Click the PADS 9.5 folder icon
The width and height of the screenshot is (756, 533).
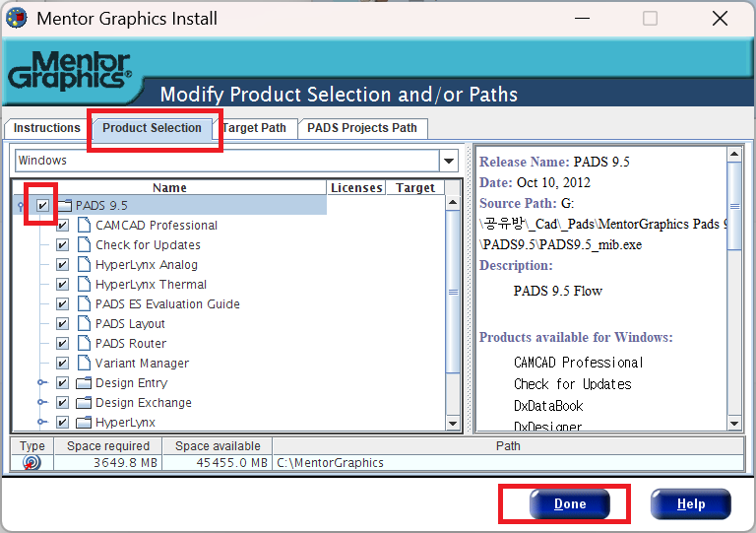tap(65, 206)
